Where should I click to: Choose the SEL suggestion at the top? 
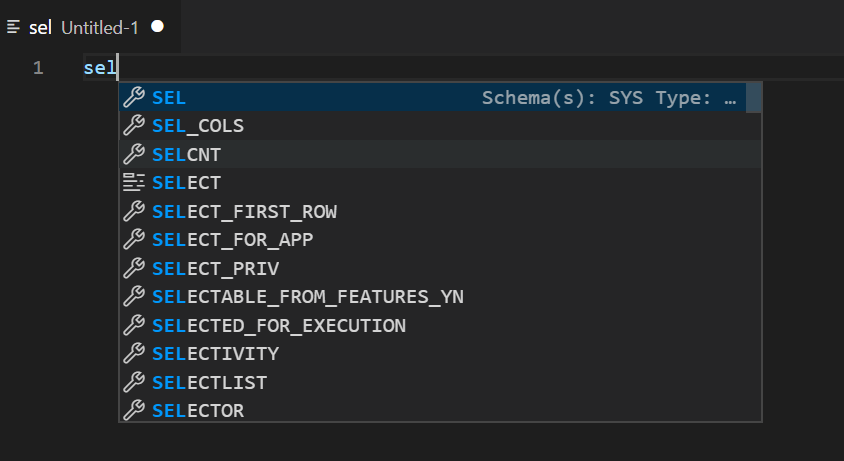click(x=170, y=98)
